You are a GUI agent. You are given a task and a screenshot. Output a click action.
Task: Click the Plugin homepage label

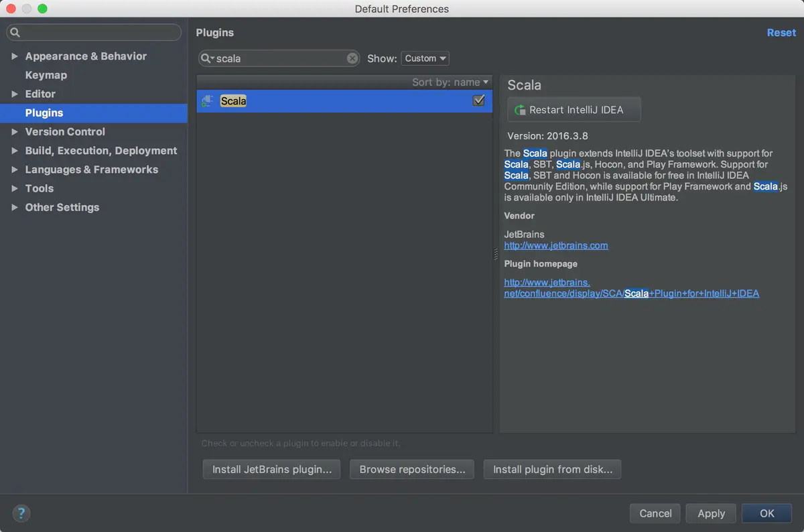coord(541,264)
